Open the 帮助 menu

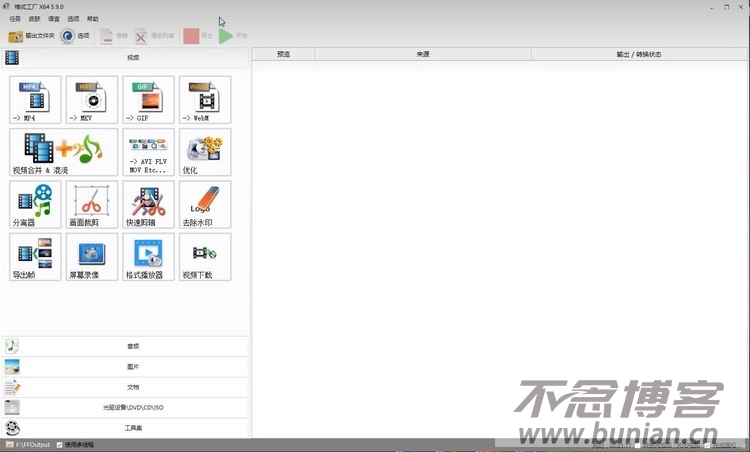[x=93, y=19]
